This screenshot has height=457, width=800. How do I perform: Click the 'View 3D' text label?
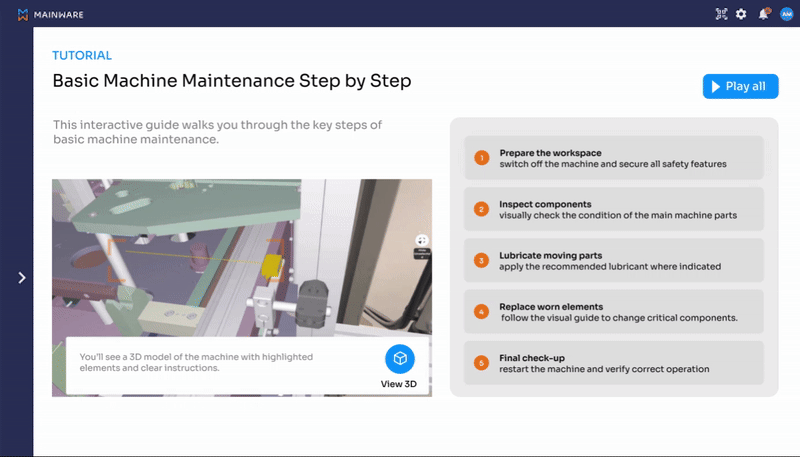click(398, 384)
